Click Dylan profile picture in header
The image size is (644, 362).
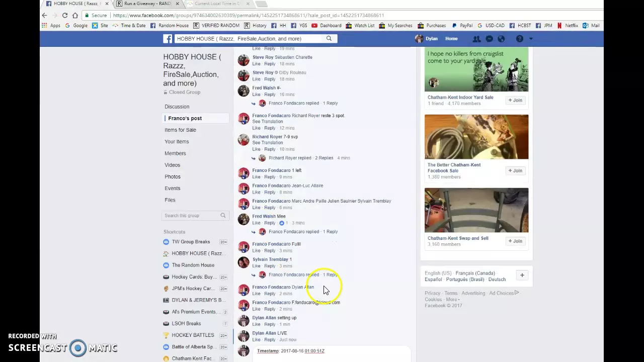tap(419, 39)
